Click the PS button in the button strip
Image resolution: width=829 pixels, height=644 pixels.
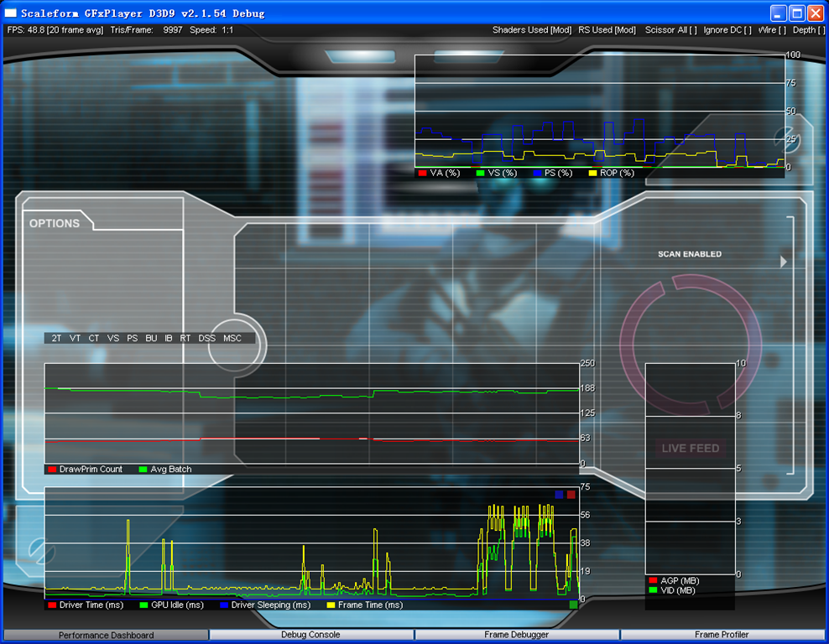click(133, 338)
